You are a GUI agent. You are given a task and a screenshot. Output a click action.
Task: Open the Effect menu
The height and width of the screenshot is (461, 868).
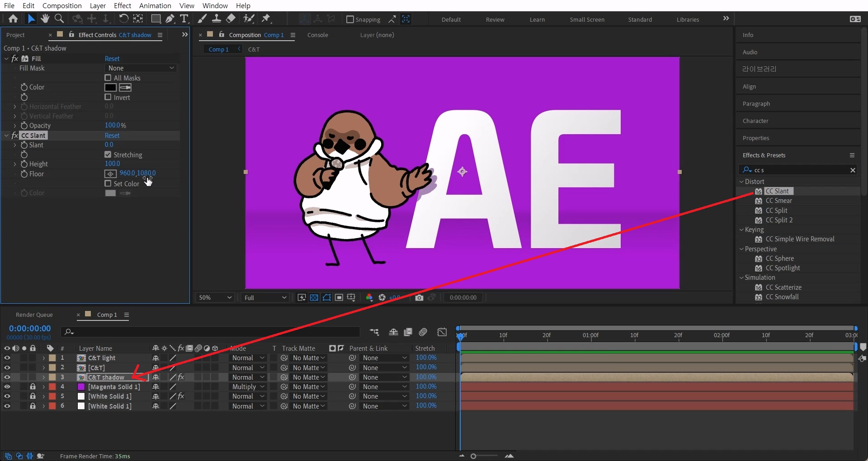point(123,5)
